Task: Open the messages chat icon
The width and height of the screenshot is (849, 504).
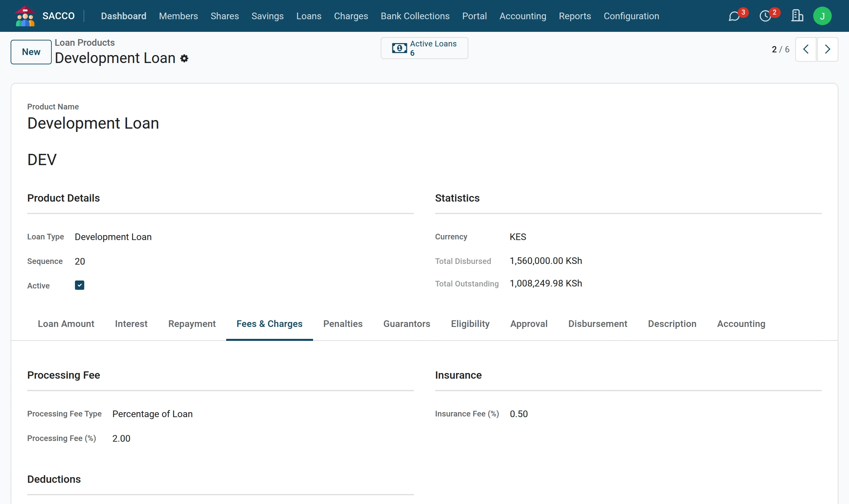Action: tap(734, 16)
